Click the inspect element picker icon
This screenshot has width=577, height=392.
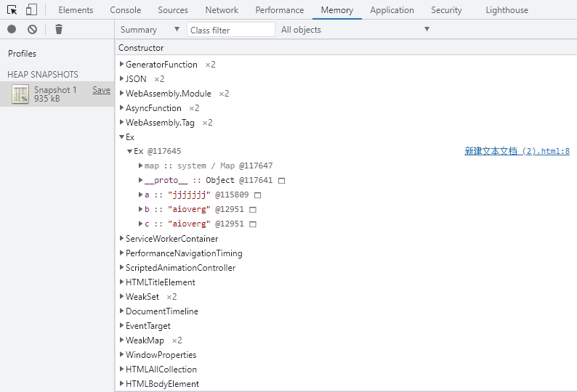(x=12, y=10)
